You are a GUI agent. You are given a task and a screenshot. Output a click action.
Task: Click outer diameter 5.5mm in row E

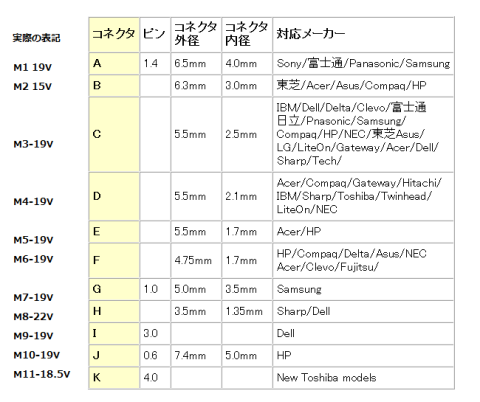pos(196,232)
